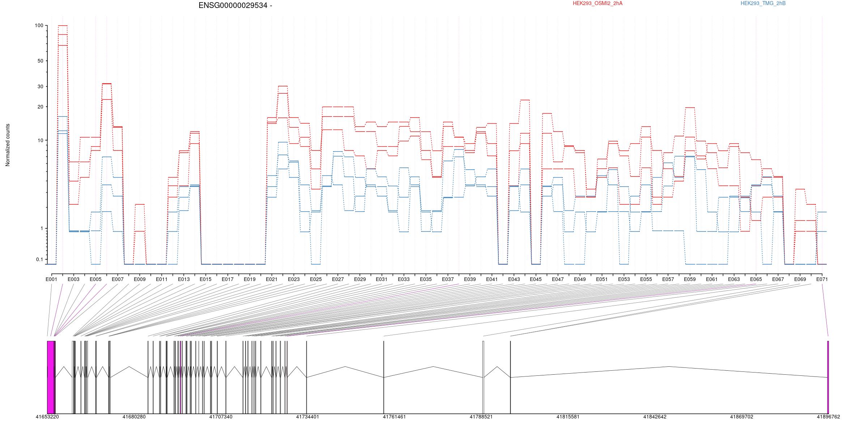Click exon label E035
This screenshot has height=434, width=868.
coord(426,279)
